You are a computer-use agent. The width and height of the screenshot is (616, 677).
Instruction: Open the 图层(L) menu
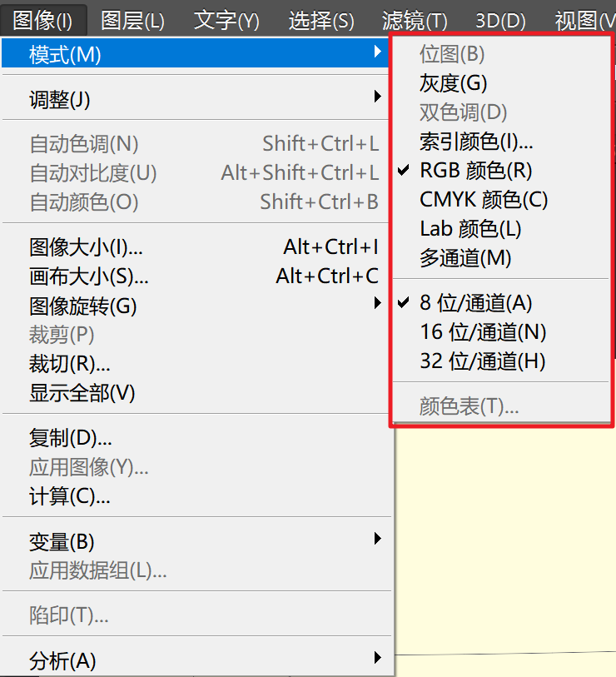click(132, 20)
